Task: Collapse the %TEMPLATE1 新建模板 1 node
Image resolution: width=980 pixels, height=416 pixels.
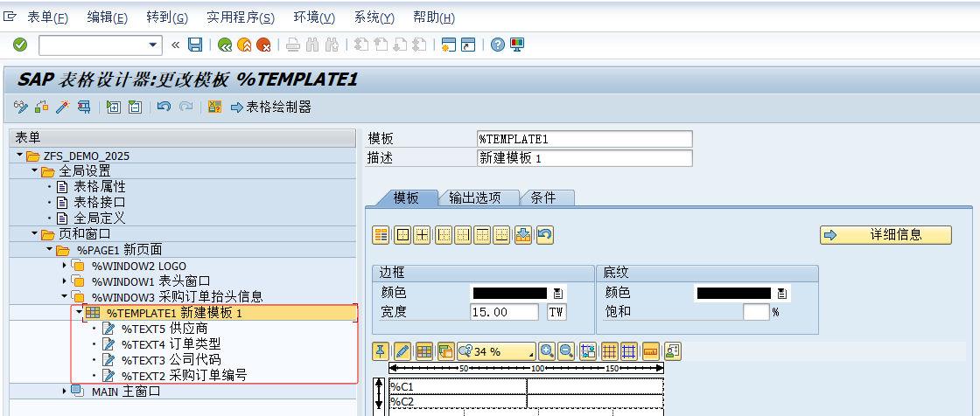Action: coord(80,312)
